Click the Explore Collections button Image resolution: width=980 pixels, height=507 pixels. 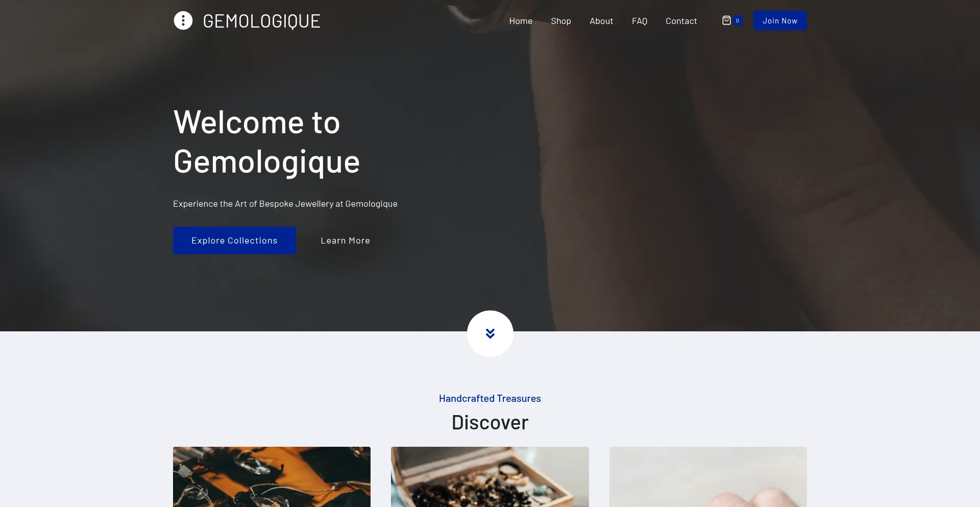tap(234, 240)
